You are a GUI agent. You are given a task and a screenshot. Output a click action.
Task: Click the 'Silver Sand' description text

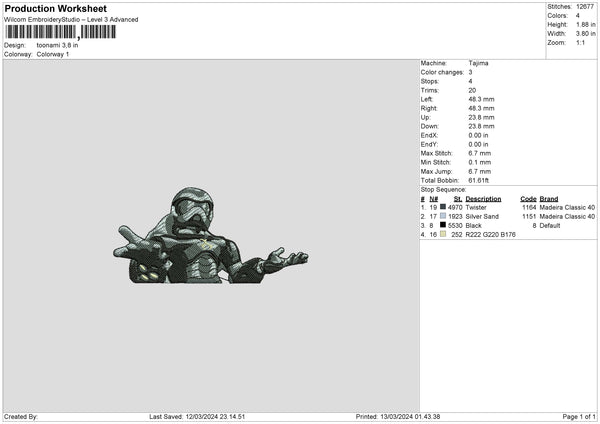pos(482,217)
